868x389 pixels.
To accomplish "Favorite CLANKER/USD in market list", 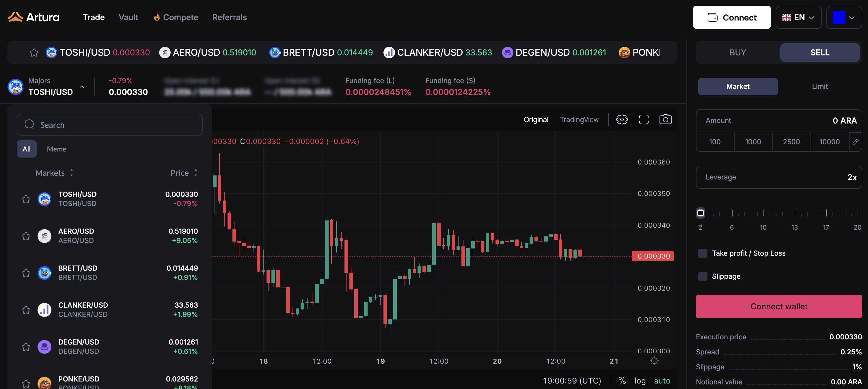I will 26,310.
